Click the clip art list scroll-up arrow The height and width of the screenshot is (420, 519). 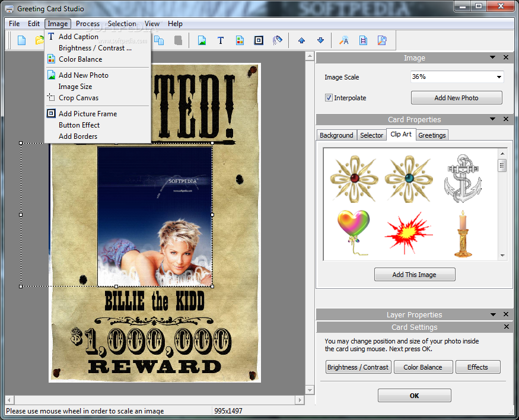coord(502,153)
